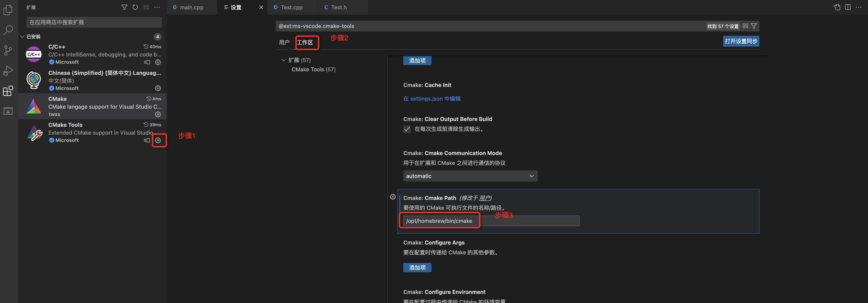Select Chinese (Simplified) language extension entry

[92, 80]
